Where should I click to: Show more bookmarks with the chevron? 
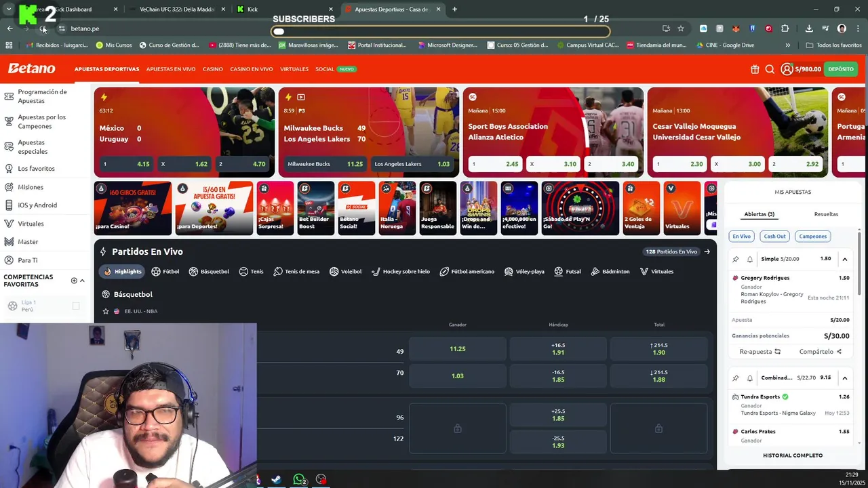point(787,45)
